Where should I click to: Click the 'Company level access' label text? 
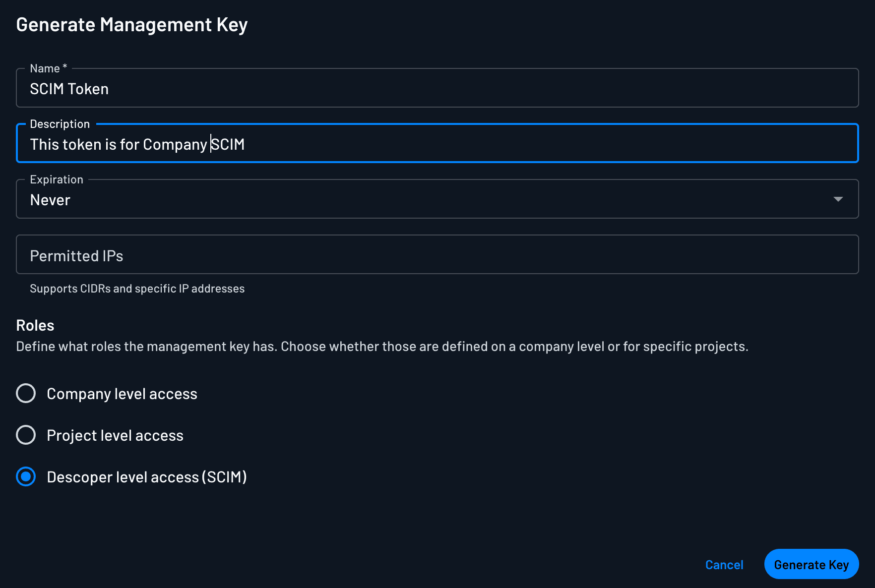click(x=122, y=394)
